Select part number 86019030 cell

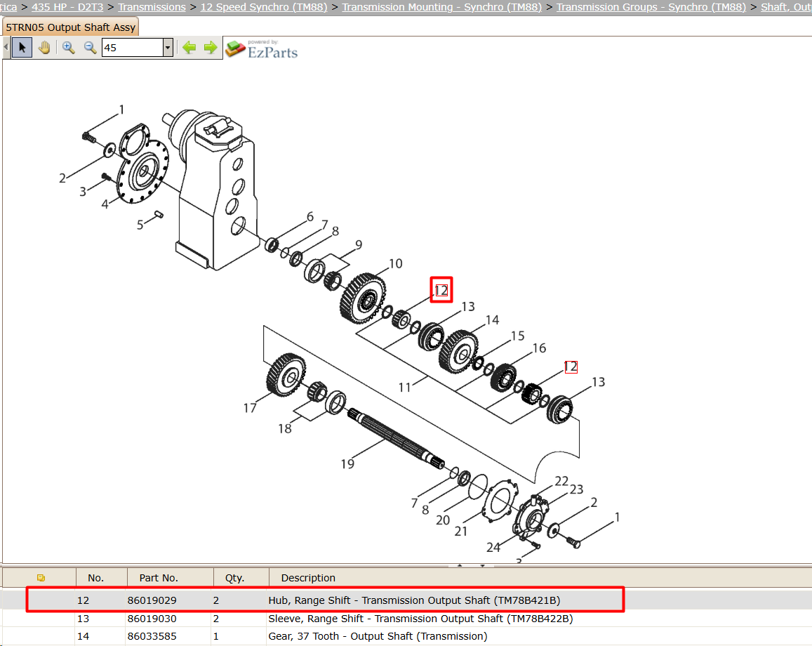(152, 619)
